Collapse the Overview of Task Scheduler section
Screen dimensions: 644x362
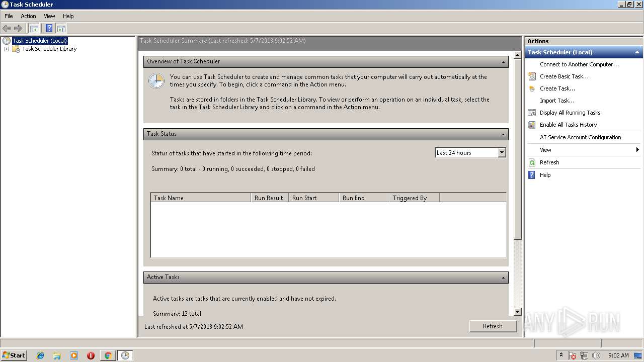[x=503, y=62]
